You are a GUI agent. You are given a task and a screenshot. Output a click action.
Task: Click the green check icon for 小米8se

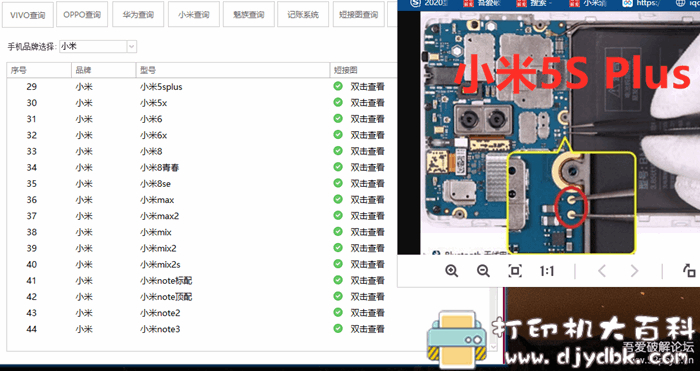click(338, 183)
